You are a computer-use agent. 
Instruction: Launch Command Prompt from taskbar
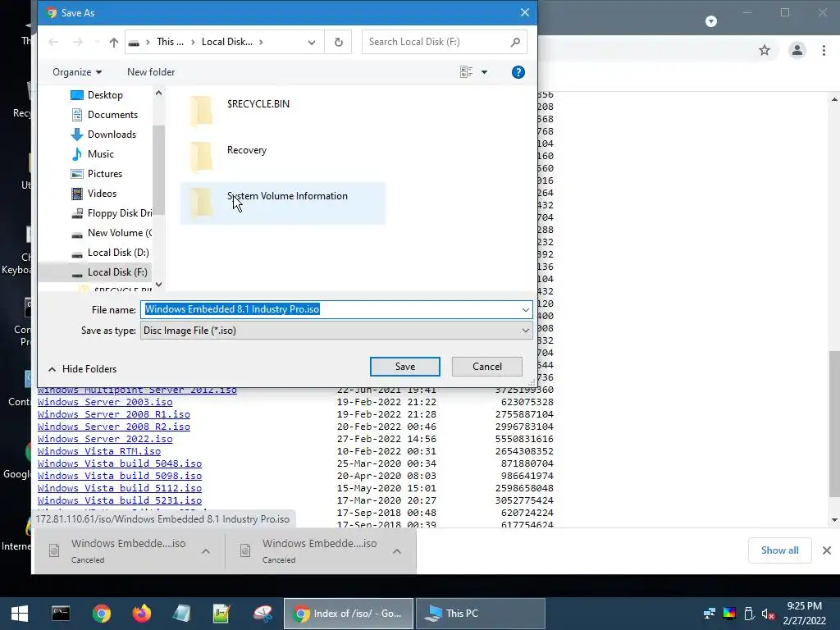[x=61, y=614]
